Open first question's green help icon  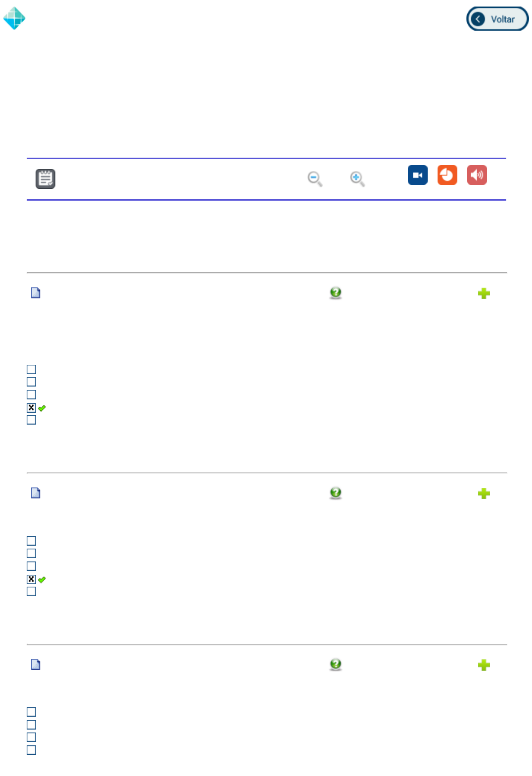coord(336,293)
